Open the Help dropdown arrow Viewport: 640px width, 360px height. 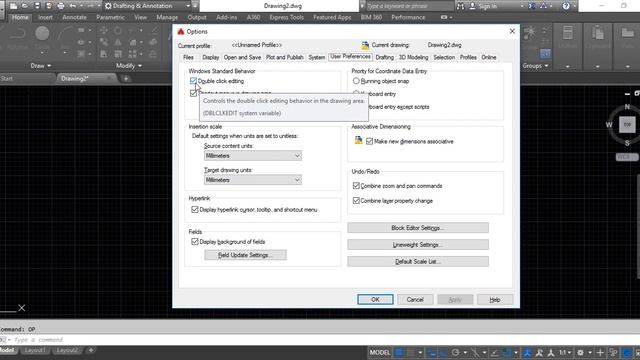click(574, 6)
